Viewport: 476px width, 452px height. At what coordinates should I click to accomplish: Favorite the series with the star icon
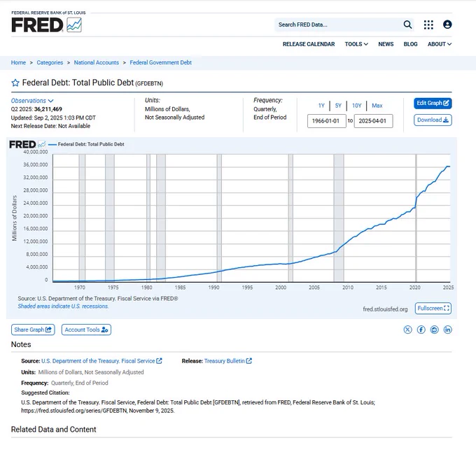click(15, 83)
